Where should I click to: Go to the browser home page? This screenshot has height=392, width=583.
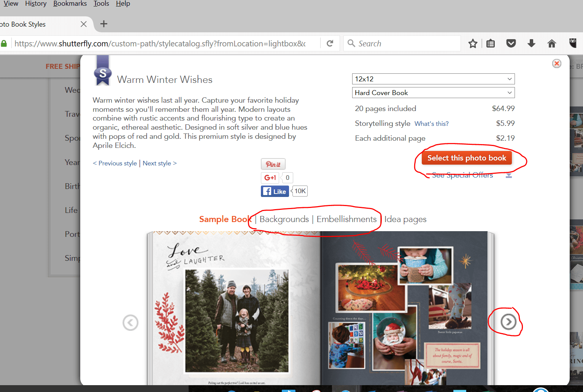click(551, 43)
